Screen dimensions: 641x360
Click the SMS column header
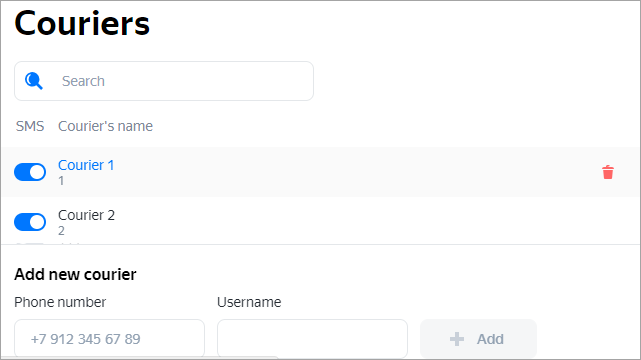pyautogui.click(x=30, y=126)
